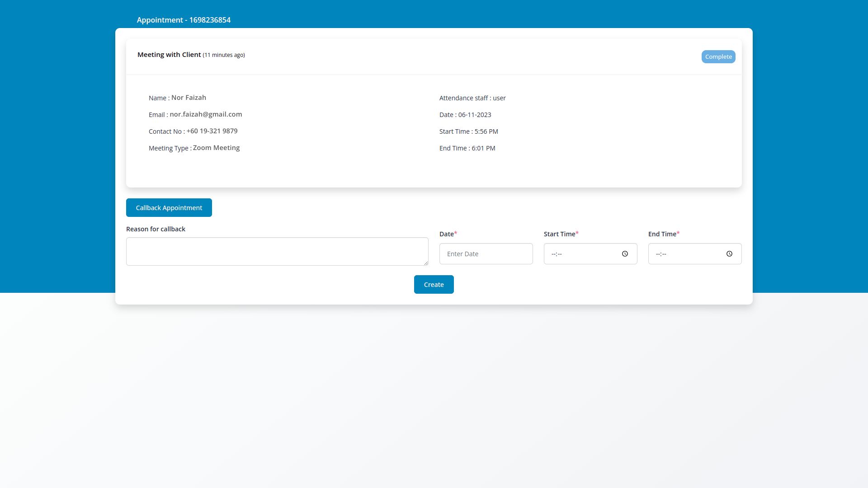The image size is (868, 488).
Task: Click the name Nor Faizah
Action: (189, 98)
